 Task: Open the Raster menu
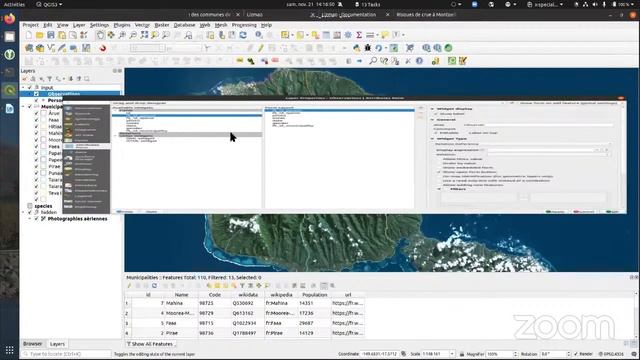[162, 25]
